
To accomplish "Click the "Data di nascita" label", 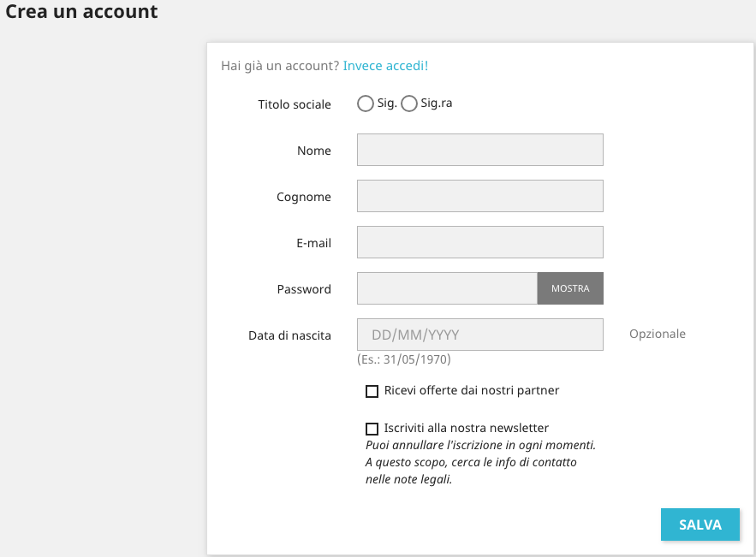I will [x=289, y=335].
